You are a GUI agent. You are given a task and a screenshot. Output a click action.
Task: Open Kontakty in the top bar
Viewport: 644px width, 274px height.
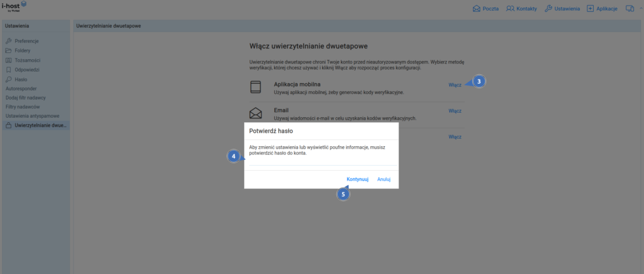click(x=521, y=9)
